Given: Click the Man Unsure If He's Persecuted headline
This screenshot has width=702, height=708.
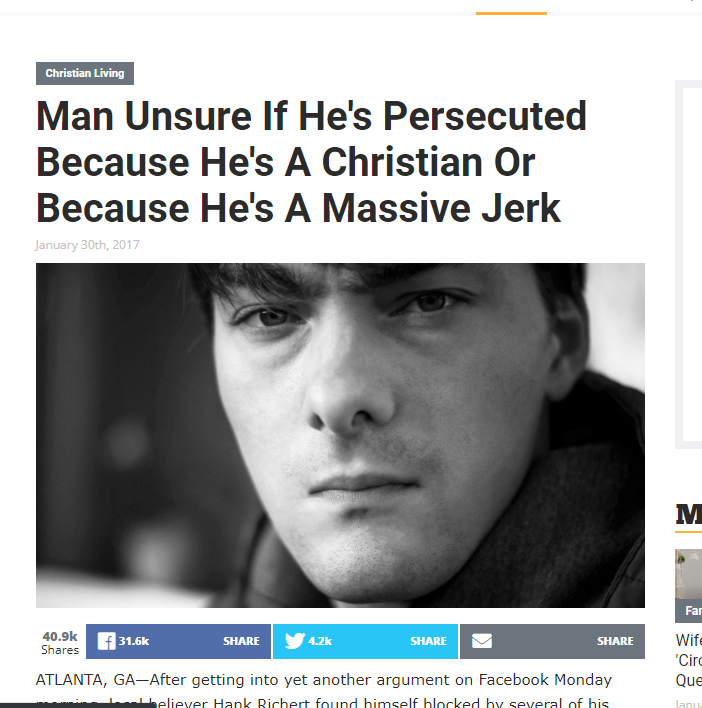Looking at the screenshot, I should [x=311, y=162].
